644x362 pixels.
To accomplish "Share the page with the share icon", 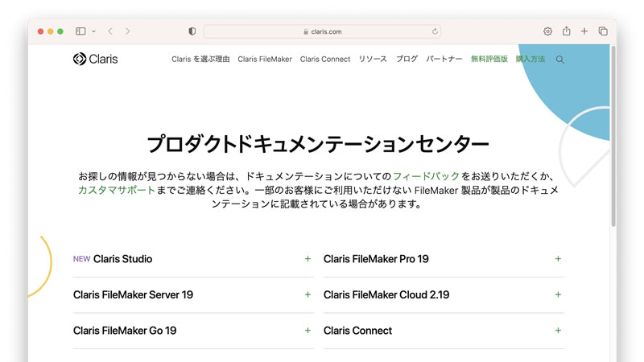I will [567, 31].
